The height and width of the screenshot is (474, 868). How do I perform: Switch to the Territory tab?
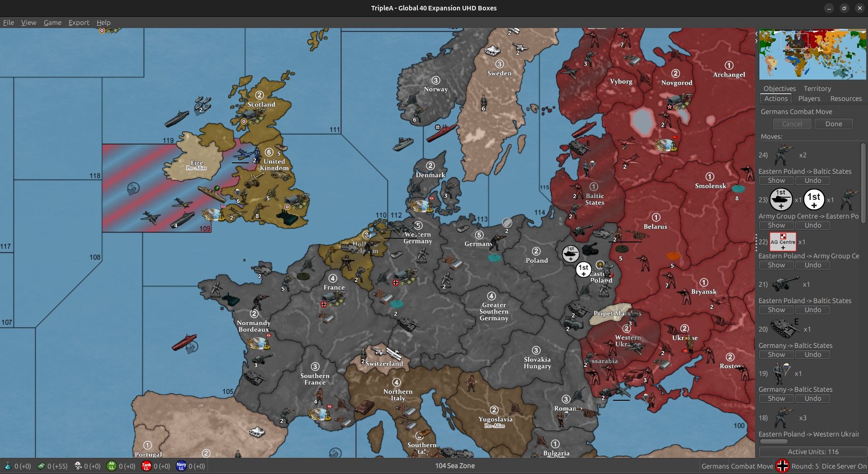click(x=817, y=89)
